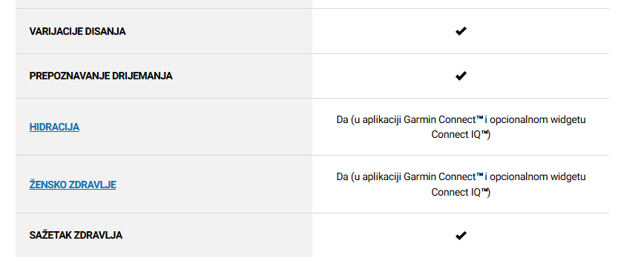Click the checkmark in Varijacije disanja row
This screenshot has width=644, height=272.
click(x=461, y=31)
